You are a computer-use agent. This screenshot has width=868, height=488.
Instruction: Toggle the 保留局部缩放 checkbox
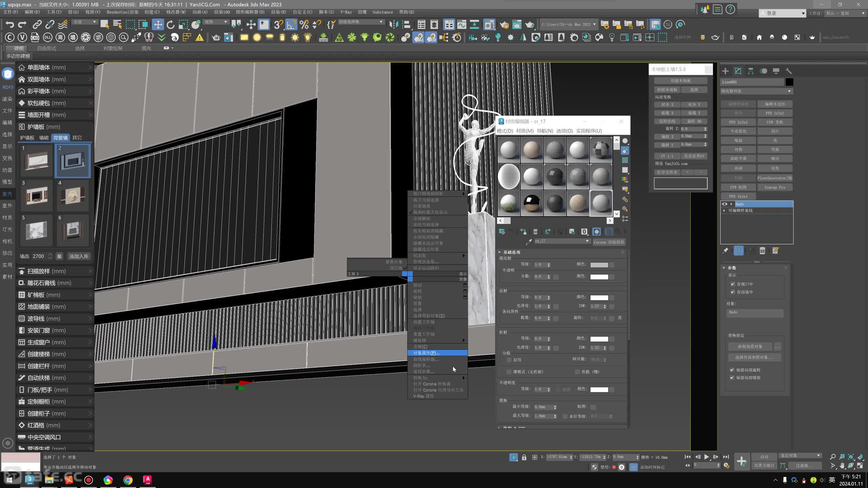[732, 378]
